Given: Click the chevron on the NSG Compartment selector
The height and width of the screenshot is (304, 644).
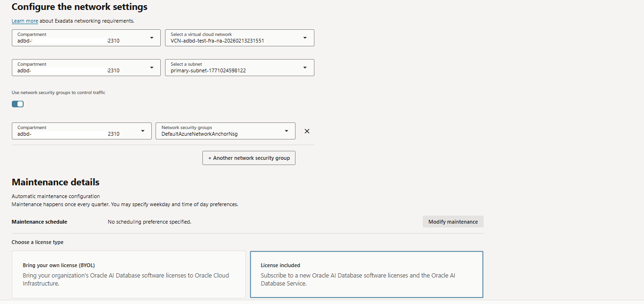Looking at the screenshot, I should (142, 130).
